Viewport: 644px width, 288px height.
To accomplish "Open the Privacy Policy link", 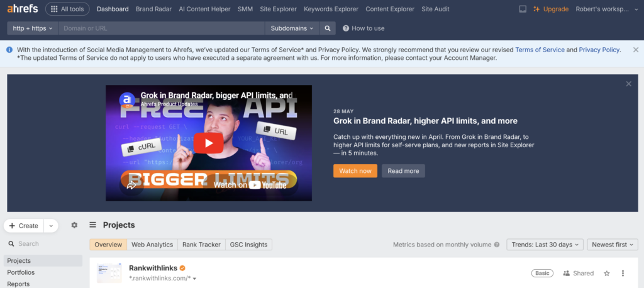I will [599, 50].
